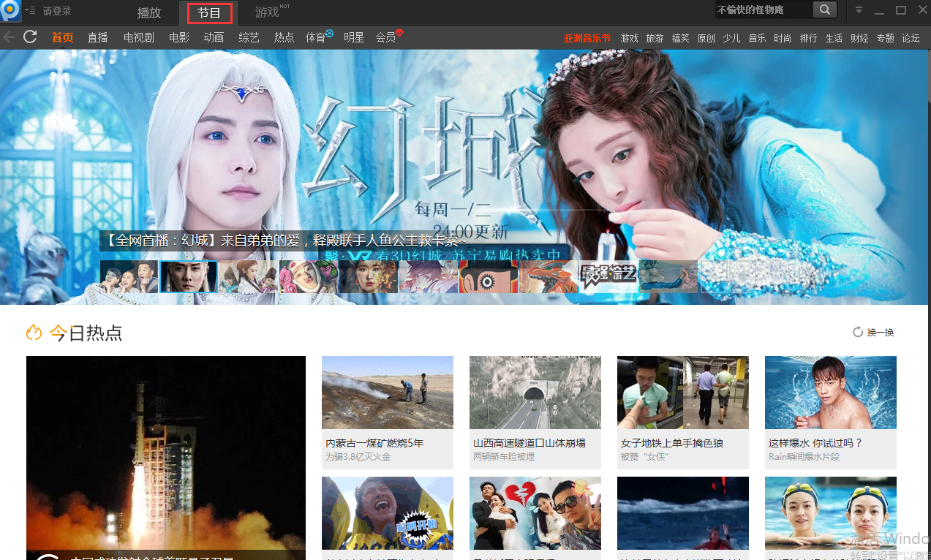The width and height of the screenshot is (931, 560).
Task: Click the 内蒙古一煤矿燃烧5年 headline
Action: 374,443
